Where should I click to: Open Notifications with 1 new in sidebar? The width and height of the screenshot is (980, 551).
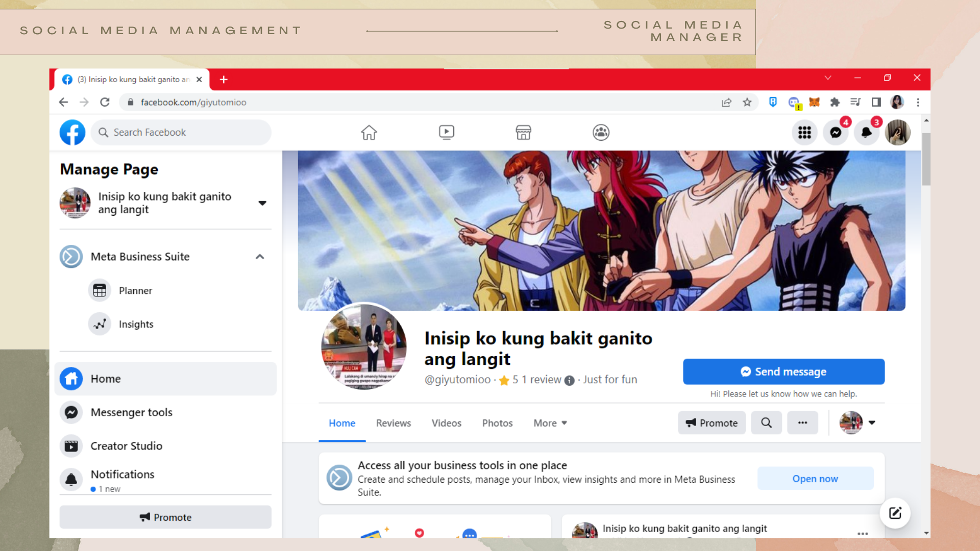click(165, 480)
